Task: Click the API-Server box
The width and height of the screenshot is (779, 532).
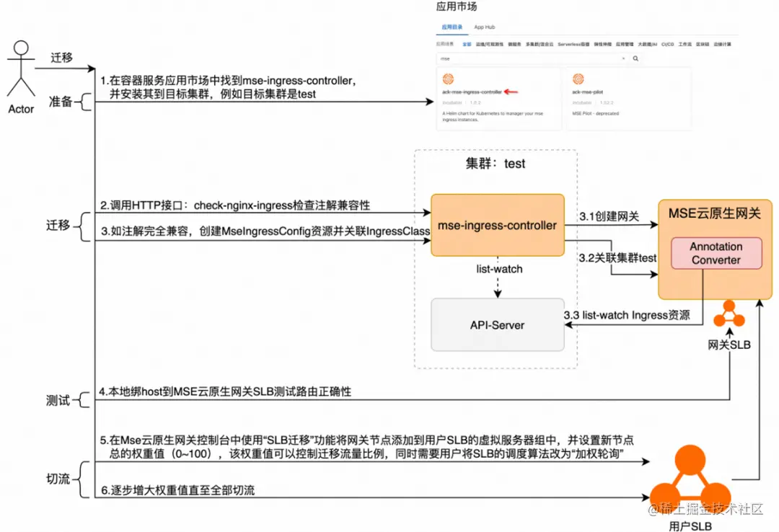Action: (x=497, y=325)
